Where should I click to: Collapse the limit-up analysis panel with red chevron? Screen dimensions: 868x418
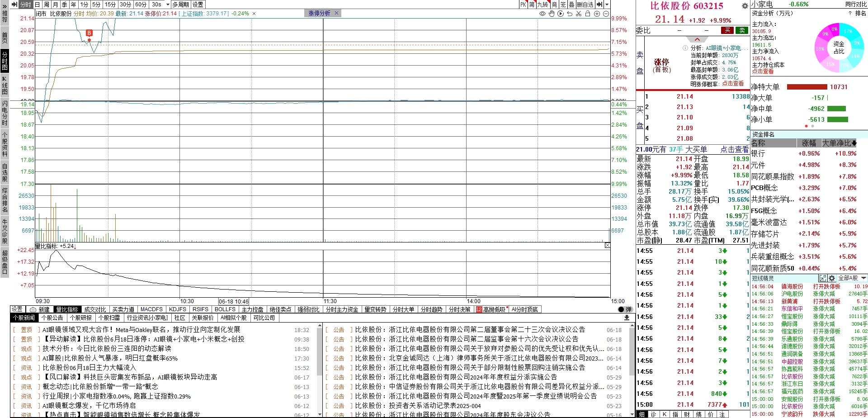697,39
